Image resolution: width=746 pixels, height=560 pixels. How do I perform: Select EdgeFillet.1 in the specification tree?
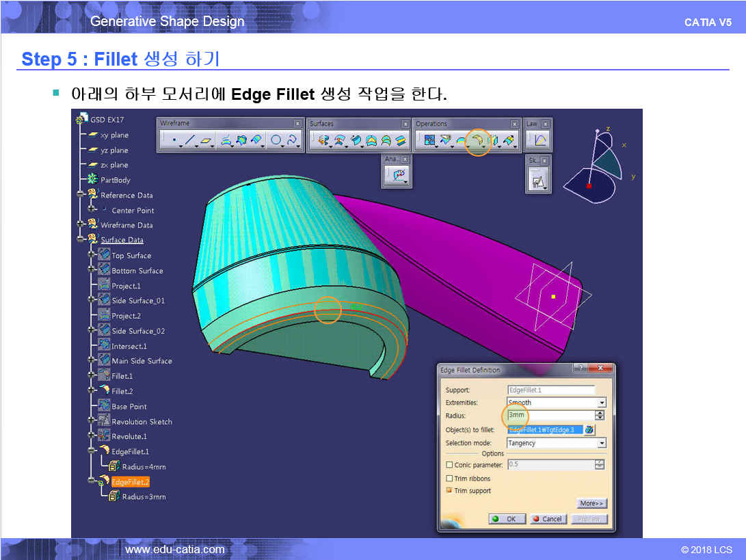[x=130, y=451]
